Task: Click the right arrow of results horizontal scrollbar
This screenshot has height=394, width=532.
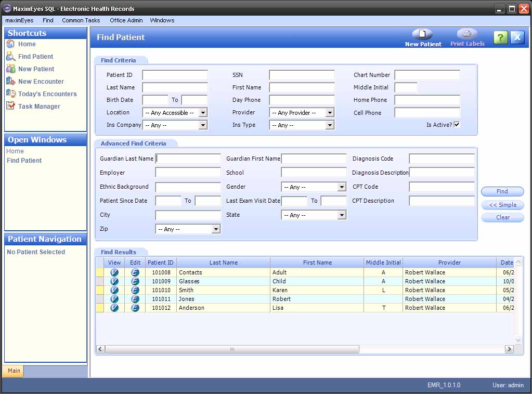Action: pos(509,349)
